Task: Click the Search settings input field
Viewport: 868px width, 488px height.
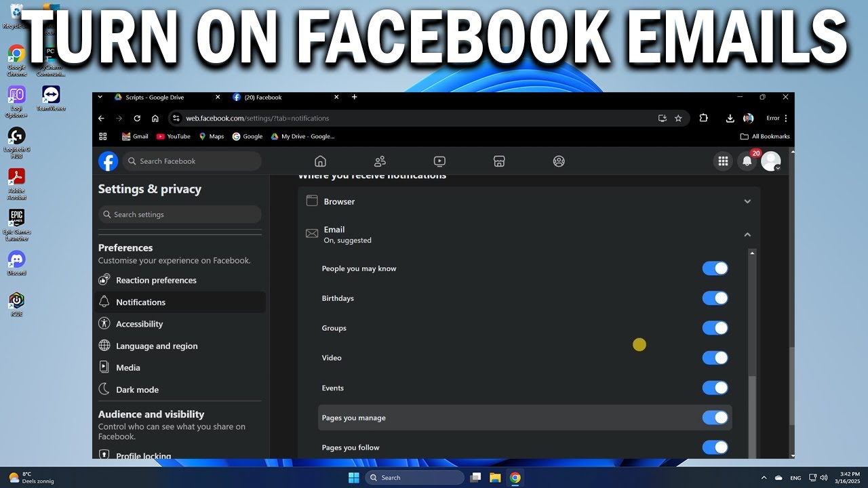Action: pyautogui.click(x=180, y=214)
